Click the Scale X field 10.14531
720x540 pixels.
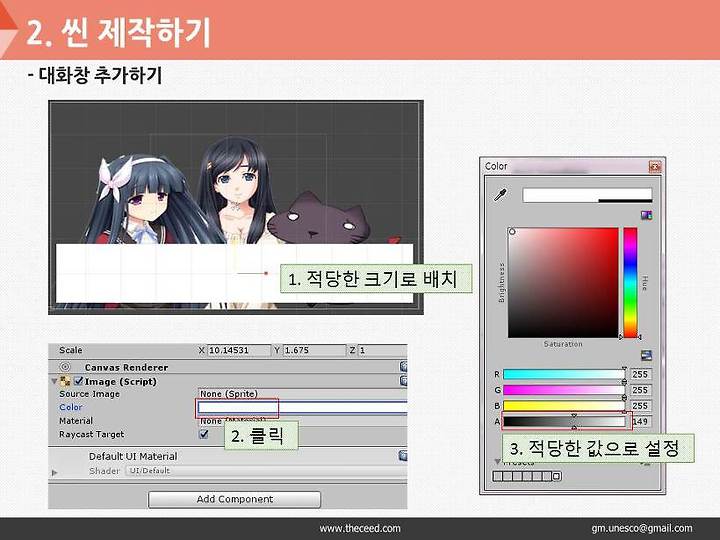[239, 350]
